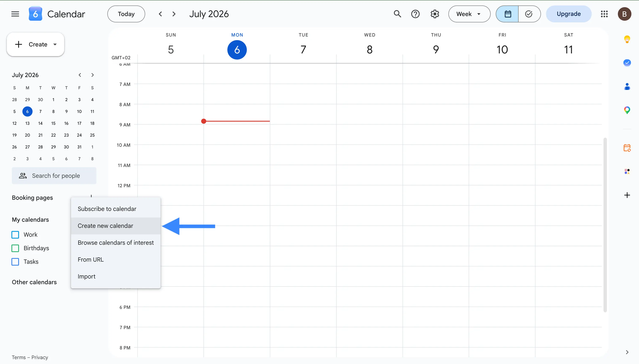The image size is (639, 364).
Task: Open Google Keep in side panel
Action: (x=627, y=39)
